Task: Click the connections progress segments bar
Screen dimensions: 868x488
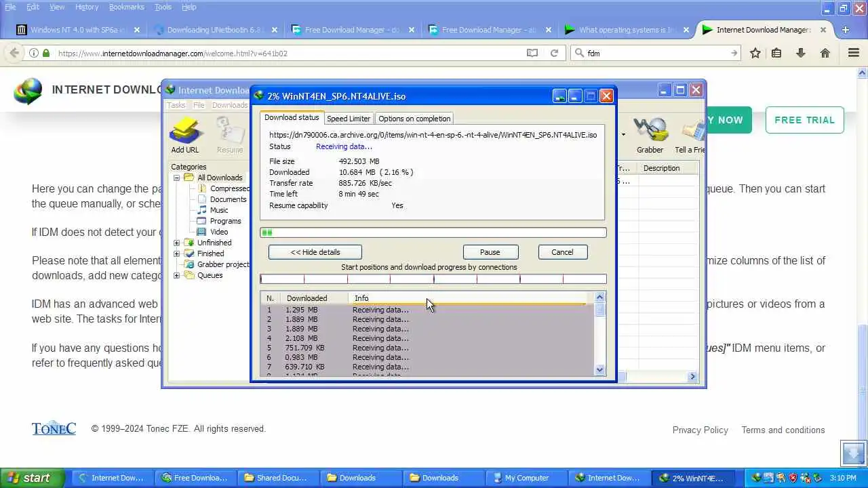Action: [433, 279]
